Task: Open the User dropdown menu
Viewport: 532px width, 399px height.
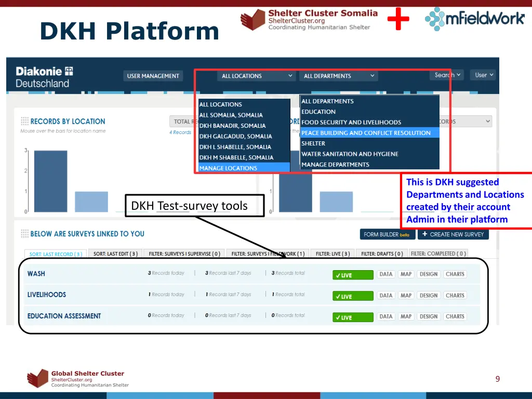Action: coord(483,75)
